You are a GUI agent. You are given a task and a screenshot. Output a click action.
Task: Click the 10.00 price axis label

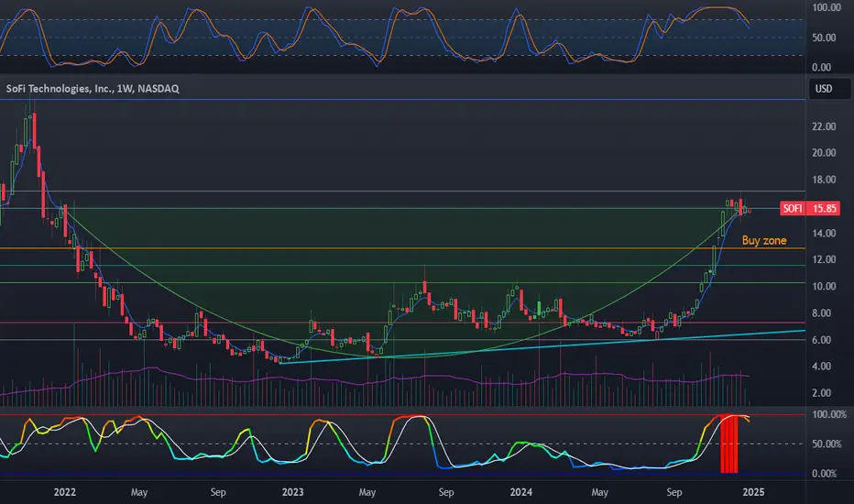[824, 287]
